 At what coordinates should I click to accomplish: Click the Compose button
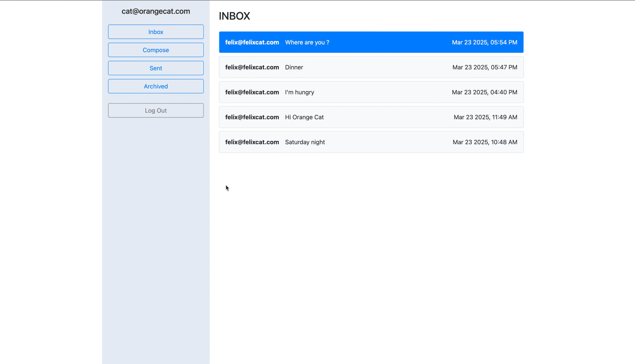tap(156, 50)
